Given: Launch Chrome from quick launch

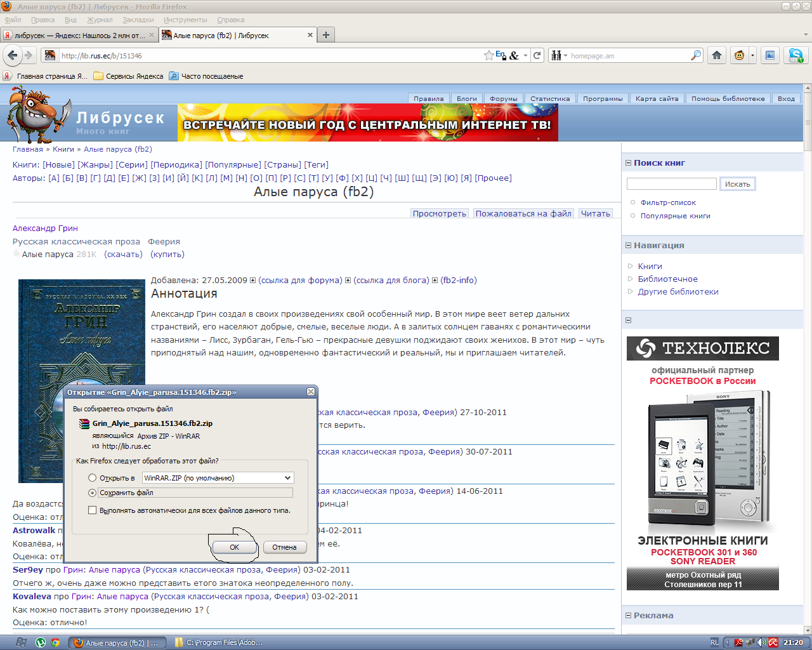Looking at the screenshot, I should click(55, 642).
